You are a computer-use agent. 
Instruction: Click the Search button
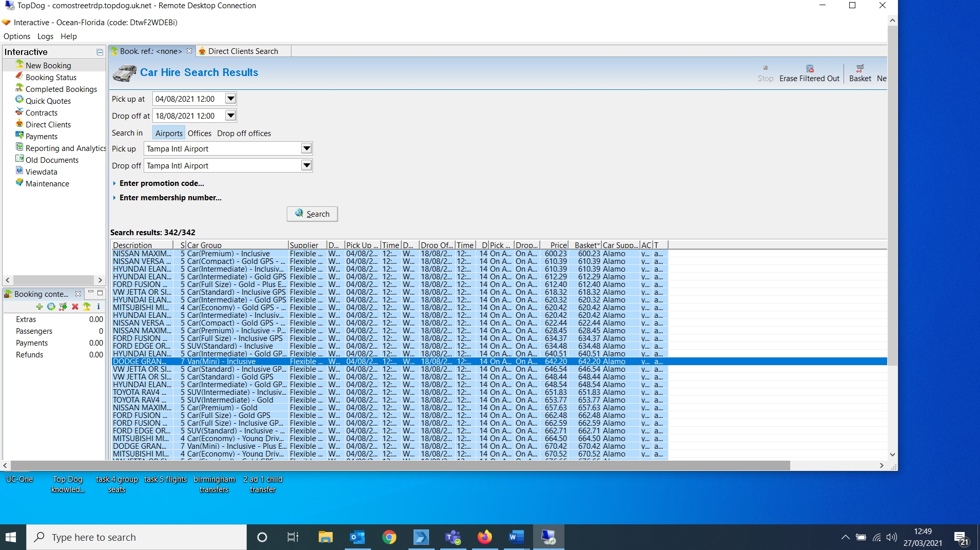(x=312, y=214)
